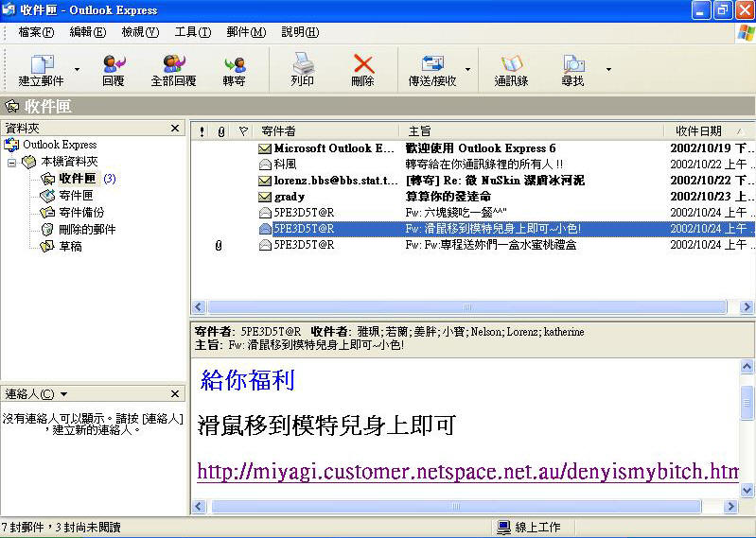Select message Fw: Fw:專程送妳們一盒水蜜桃禮盒
Screen dimensions: 756x538
pos(472,245)
